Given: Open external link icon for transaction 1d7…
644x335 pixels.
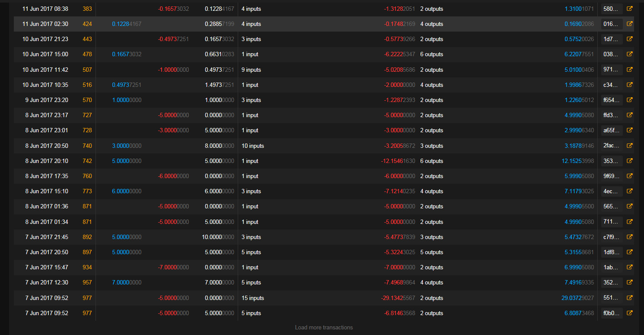Looking at the screenshot, I should 629,39.
